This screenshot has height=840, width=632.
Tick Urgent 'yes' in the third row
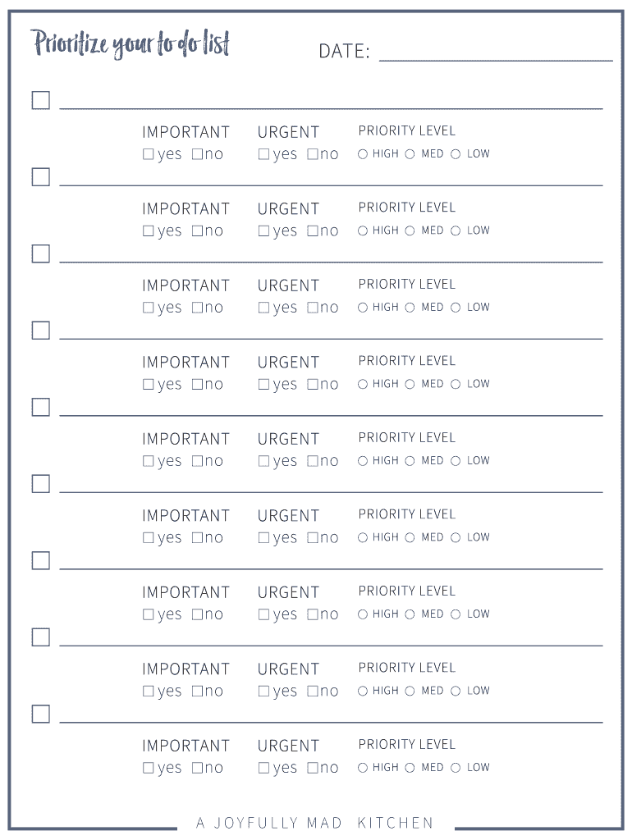click(x=263, y=308)
